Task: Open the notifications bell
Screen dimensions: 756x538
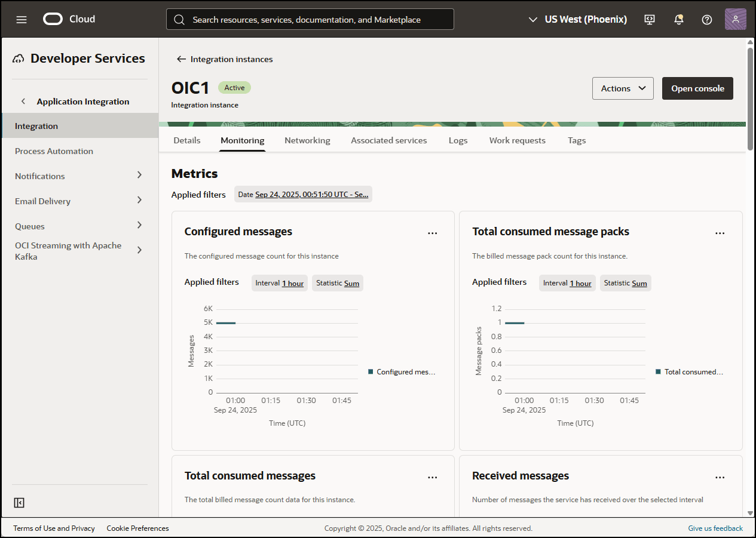Action: 678,19
